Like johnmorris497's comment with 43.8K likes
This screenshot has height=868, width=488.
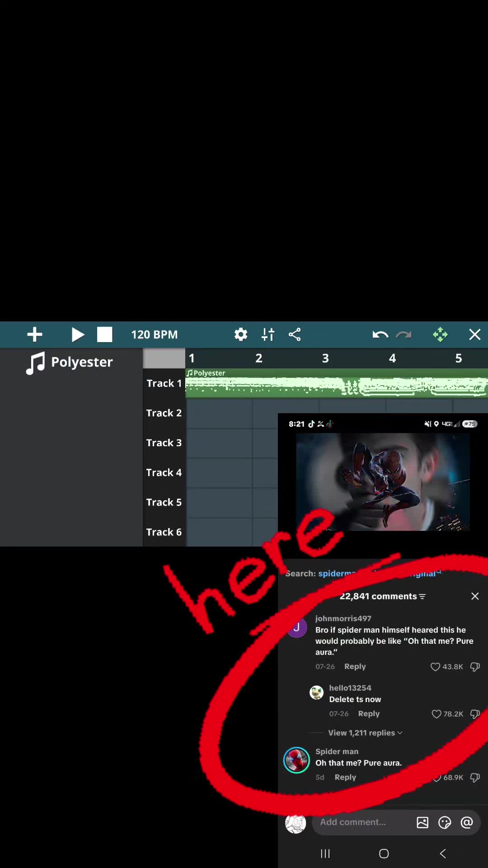click(435, 667)
